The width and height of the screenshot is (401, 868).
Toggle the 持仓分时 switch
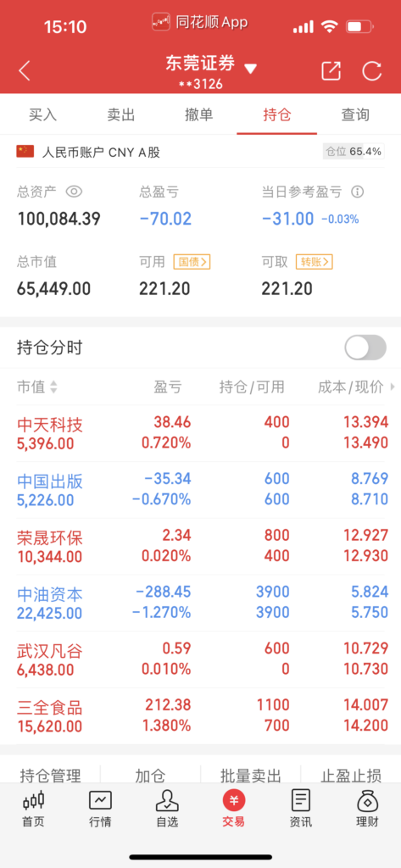(365, 348)
